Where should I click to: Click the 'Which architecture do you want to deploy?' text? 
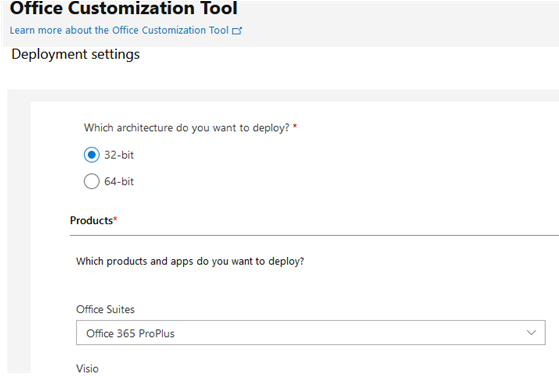[x=186, y=128]
